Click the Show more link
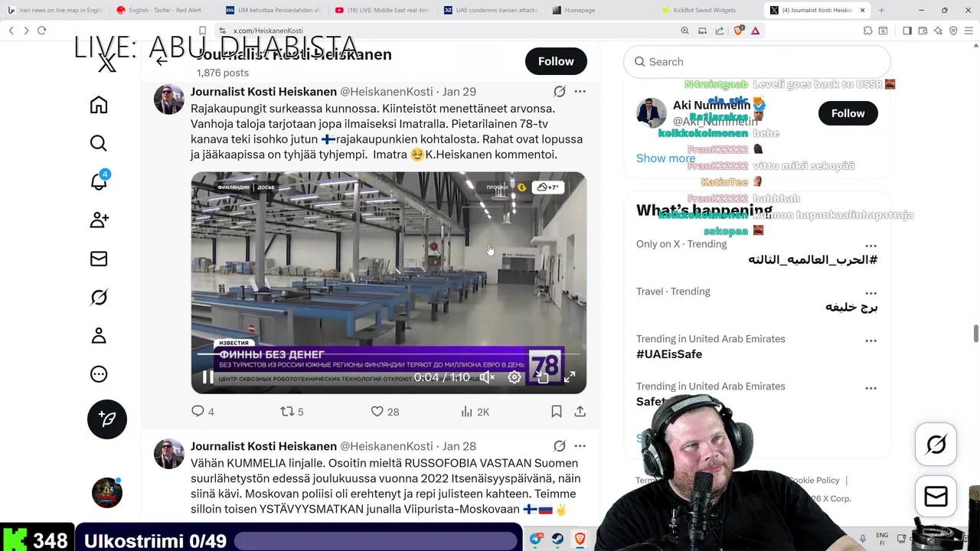The image size is (980, 551). click(665, 158)
